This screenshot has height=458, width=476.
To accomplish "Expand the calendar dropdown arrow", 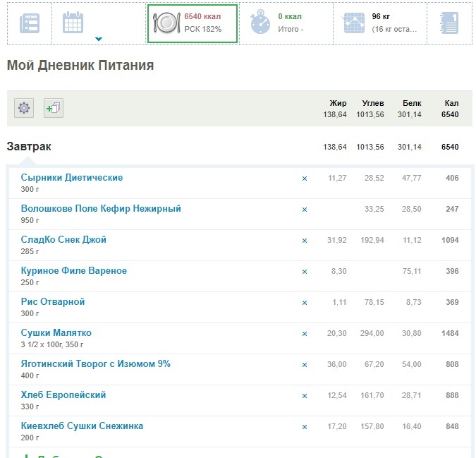I will click(99, 39).
